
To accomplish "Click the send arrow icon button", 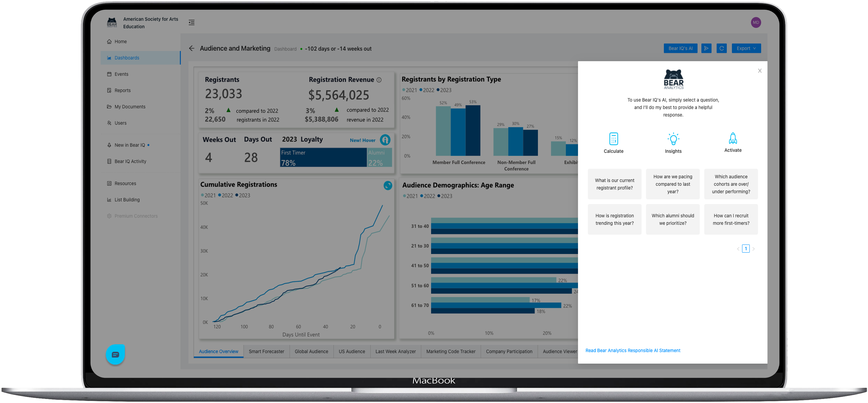I will 706,48.
